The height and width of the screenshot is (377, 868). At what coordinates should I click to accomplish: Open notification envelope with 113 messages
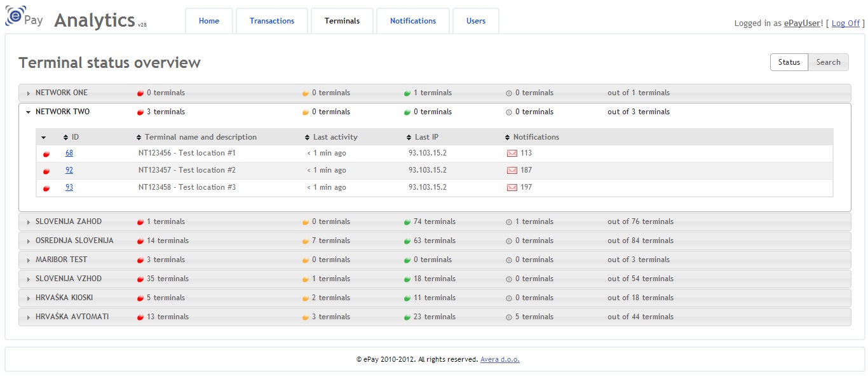(512, 153)
